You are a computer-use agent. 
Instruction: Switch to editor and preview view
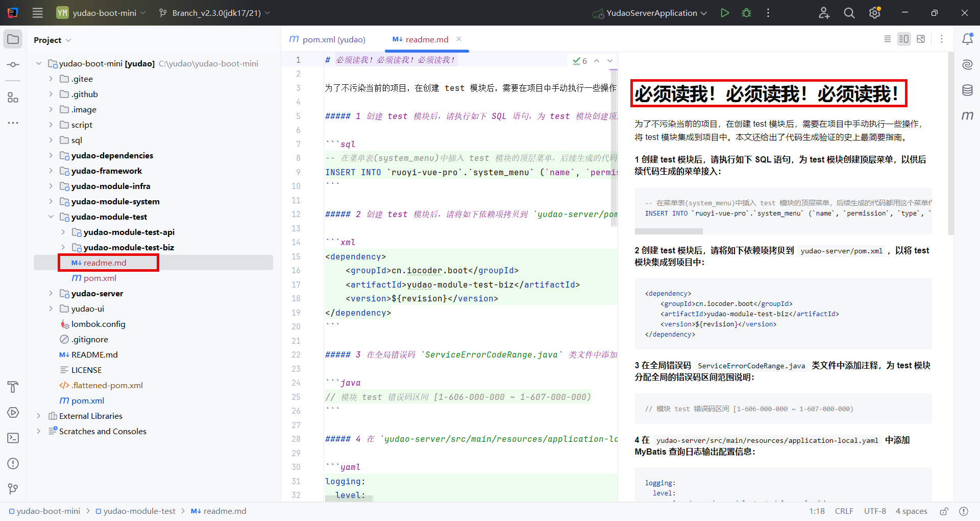904,39
